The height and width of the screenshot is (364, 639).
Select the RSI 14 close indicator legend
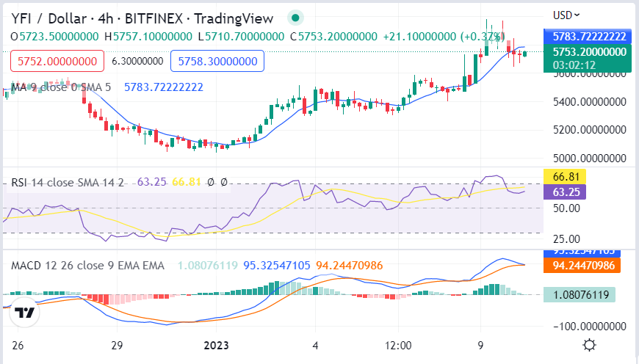68,182
